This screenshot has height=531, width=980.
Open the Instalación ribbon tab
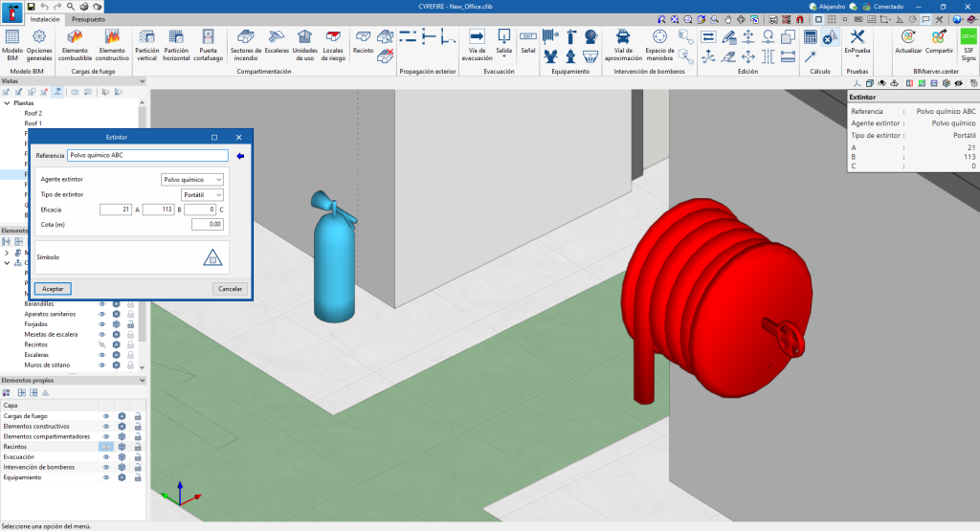(45, 19)
